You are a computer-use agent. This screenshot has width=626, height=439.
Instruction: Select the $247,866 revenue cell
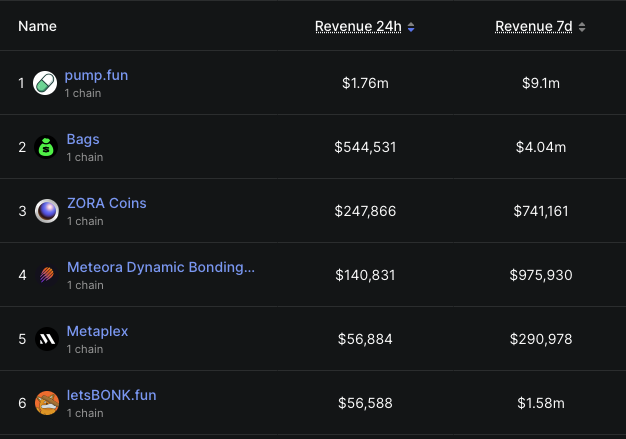[x=365, y=211]
